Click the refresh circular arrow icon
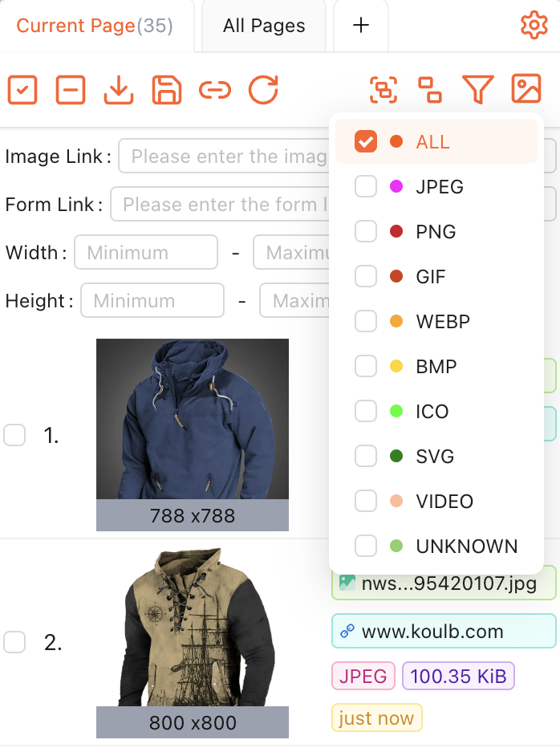 [x=263, y=90]
